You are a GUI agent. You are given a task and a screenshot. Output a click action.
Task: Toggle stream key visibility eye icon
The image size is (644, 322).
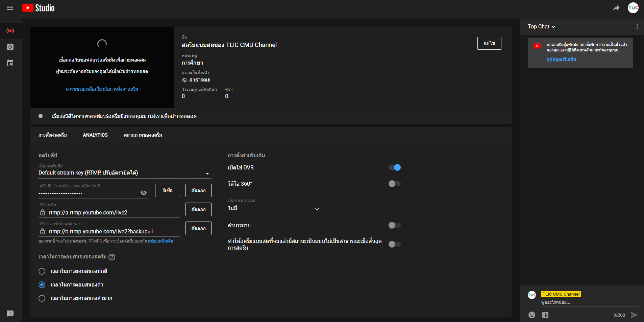(144, 193)
